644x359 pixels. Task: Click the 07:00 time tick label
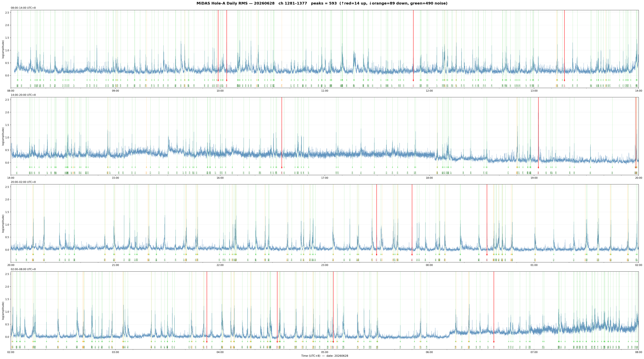click(534, 352)
